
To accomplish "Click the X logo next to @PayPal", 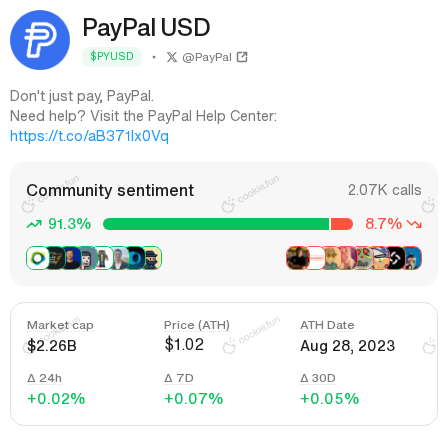I will (172, 57).
